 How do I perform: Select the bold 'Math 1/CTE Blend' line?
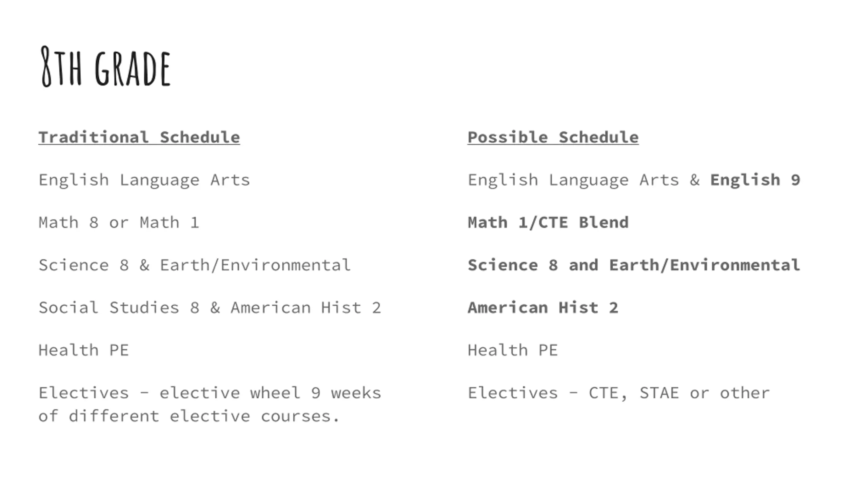click(x=548, y=223)
